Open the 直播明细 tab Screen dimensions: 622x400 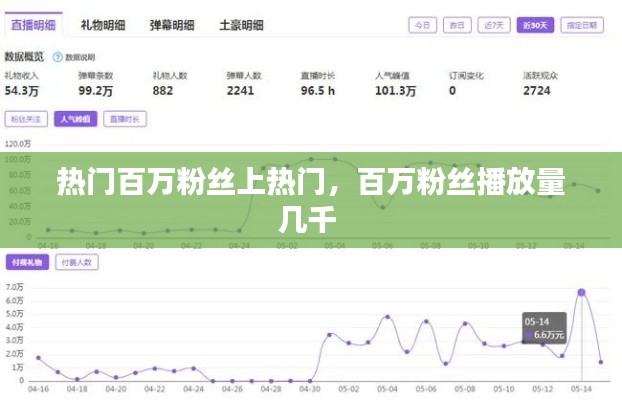coord(34,23)
